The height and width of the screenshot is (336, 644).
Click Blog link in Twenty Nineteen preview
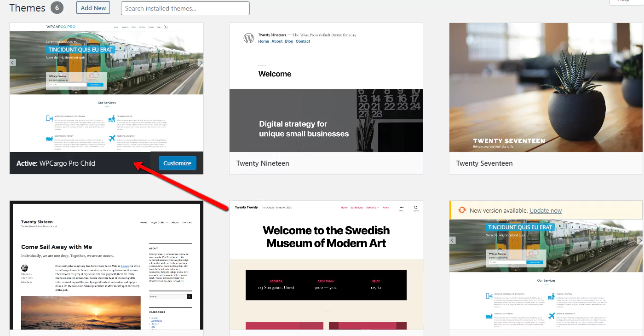289,41
